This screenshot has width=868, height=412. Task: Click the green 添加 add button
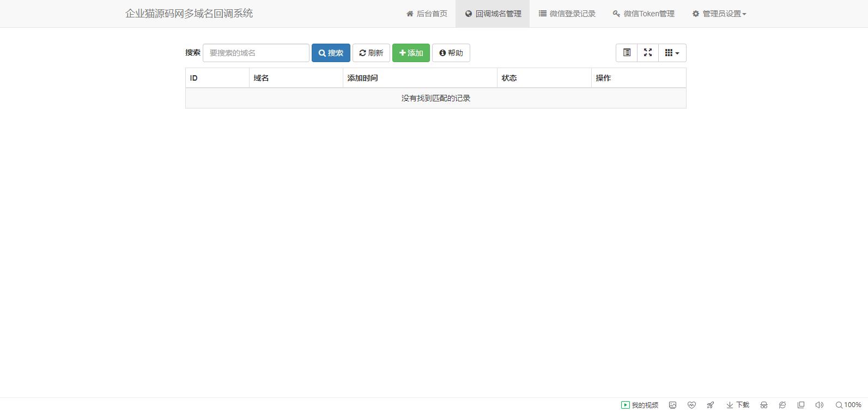point(411,53)
